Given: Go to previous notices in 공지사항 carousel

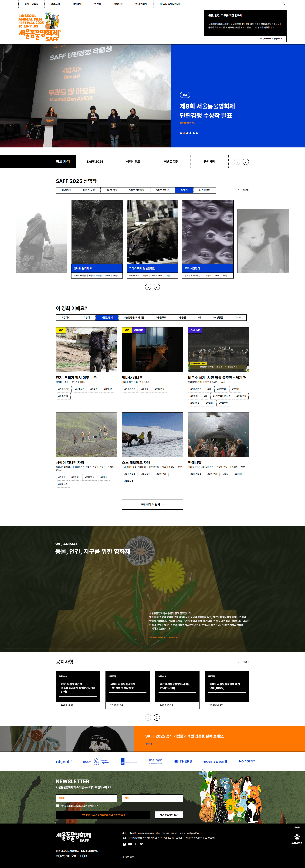Looking at the screenshot, I should (x=148, y=717).
